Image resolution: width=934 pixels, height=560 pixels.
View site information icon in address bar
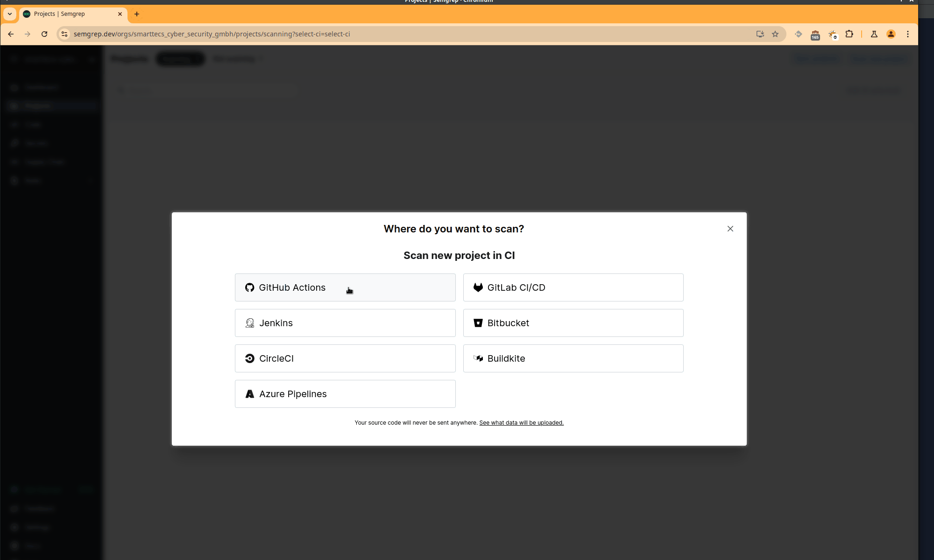[x=64, y=34]
